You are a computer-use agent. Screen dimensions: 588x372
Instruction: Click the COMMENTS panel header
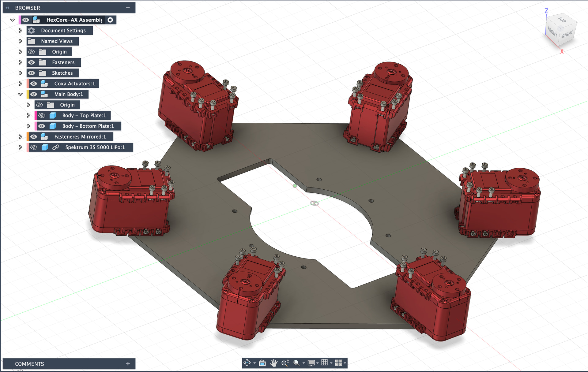pos(69,364)
